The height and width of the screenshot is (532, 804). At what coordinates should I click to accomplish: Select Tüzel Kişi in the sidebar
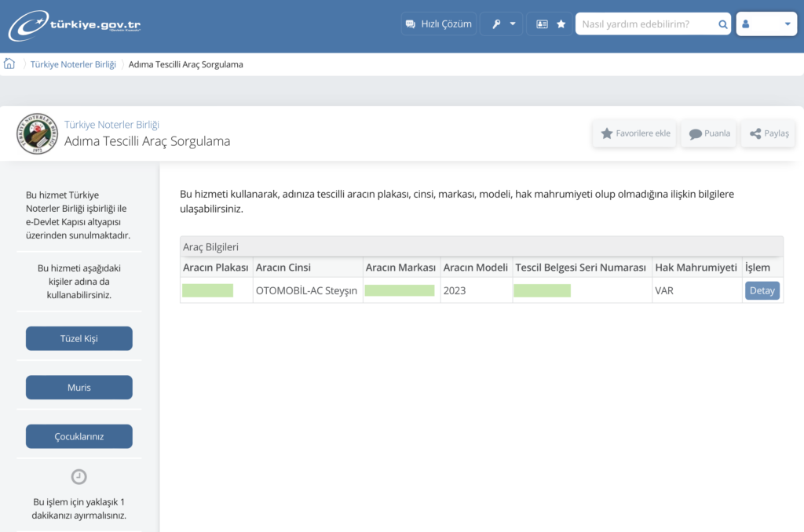click(x=79, y=338)
